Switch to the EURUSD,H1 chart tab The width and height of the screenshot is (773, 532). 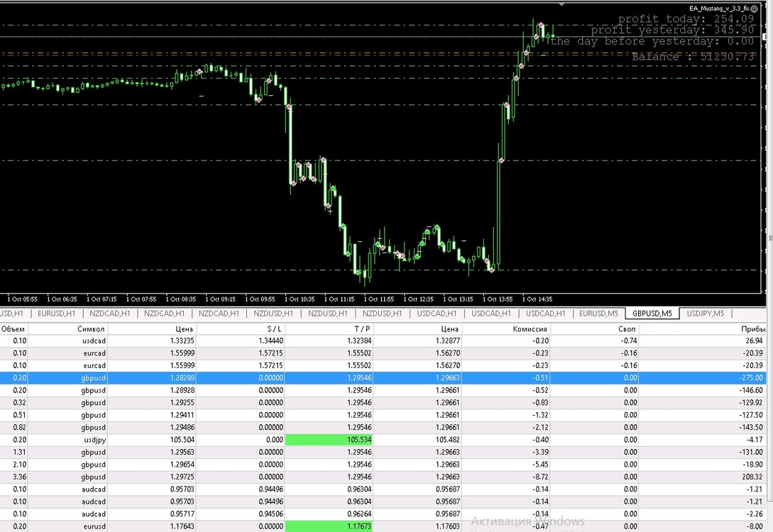(56, 314)
